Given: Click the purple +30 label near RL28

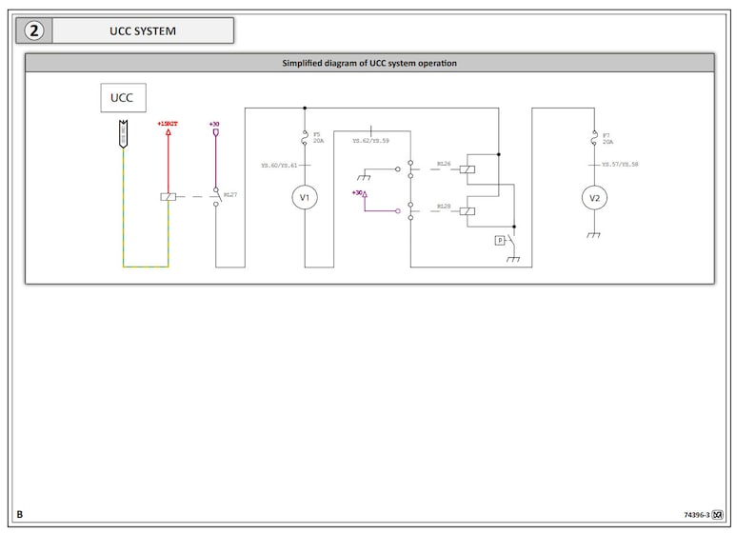Looking at the screenshot, I should (x=357, y=193).
